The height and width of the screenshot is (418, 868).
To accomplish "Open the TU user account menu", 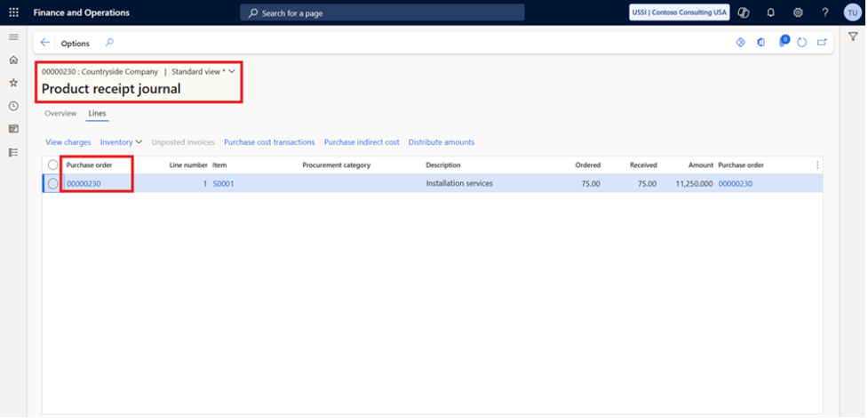I will click(x=853, y=12).
